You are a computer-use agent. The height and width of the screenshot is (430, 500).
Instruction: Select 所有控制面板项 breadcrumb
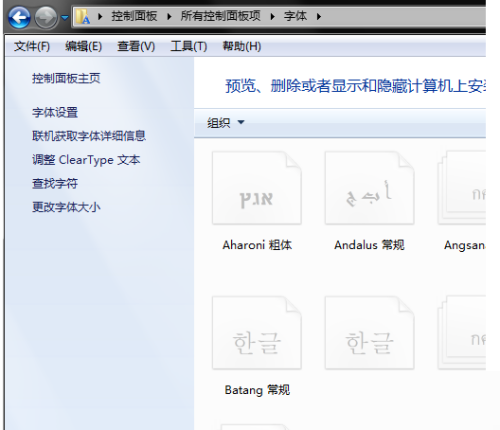click(220, 16)
